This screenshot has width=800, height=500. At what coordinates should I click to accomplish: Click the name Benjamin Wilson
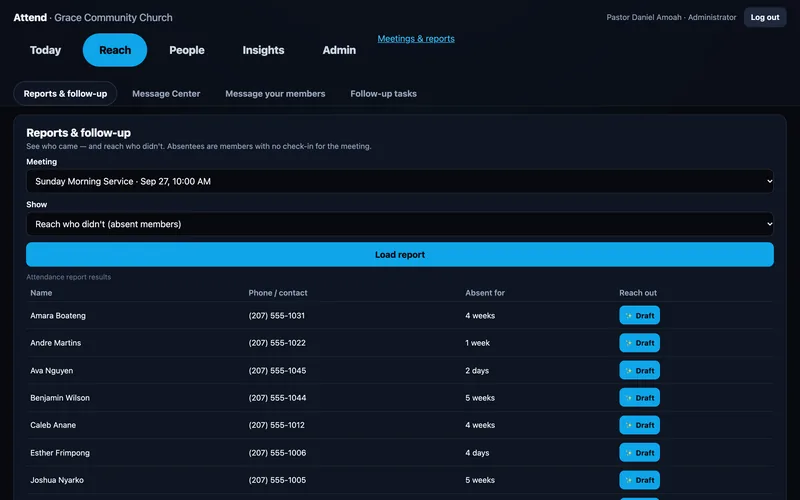pyautogui.click(x=60, y=398)
